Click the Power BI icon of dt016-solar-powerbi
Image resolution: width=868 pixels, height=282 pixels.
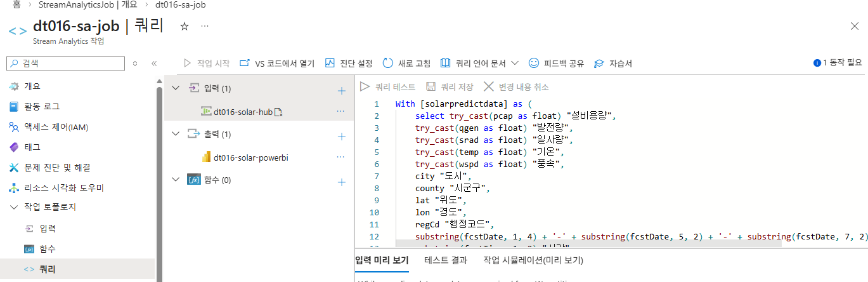pos(206,157)
